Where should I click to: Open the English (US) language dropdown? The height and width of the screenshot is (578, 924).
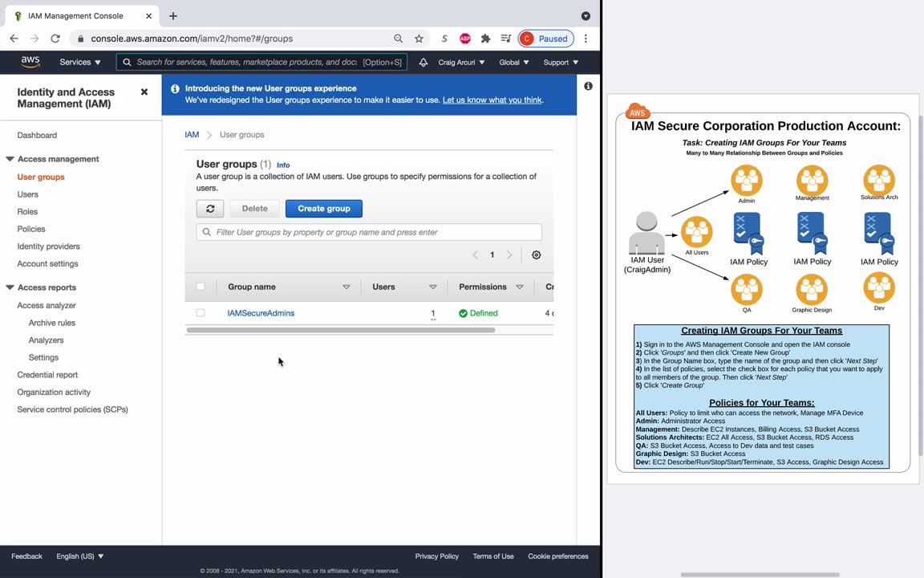(x=80, y=556)
